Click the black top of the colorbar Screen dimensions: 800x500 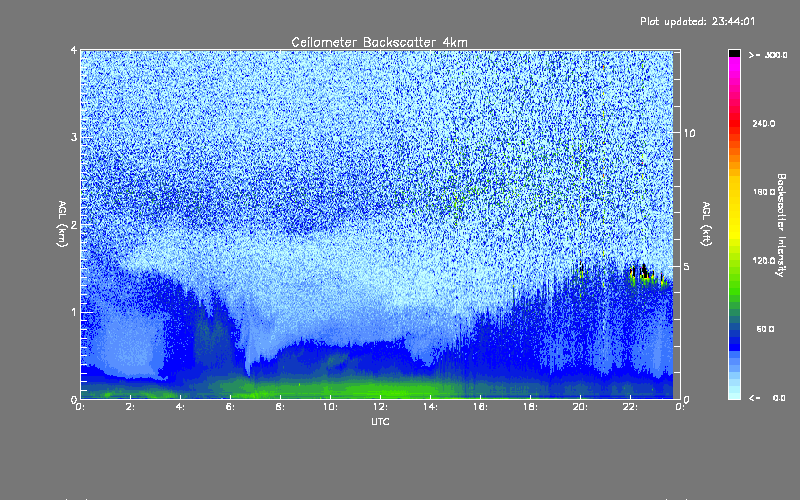[734, 53]
